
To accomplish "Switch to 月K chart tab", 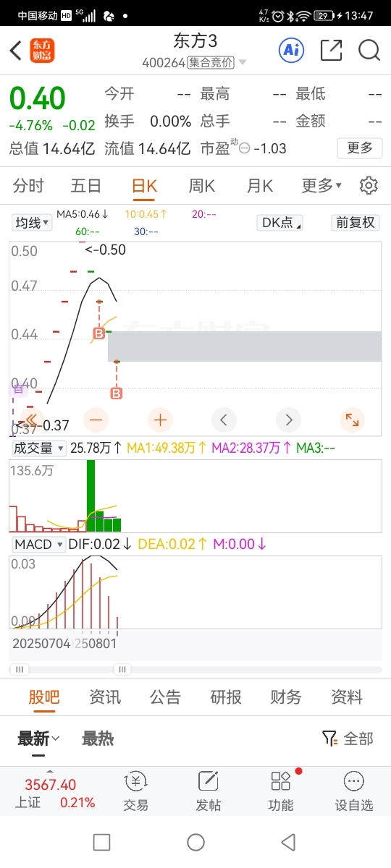I will (x=259, y=186).
